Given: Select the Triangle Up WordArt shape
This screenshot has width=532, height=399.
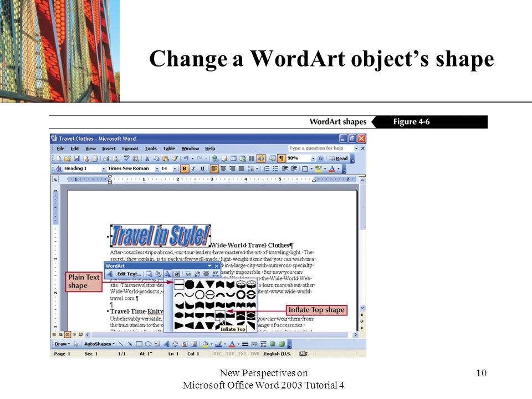Looking at the screenshot, I should [x=200, y=285].
